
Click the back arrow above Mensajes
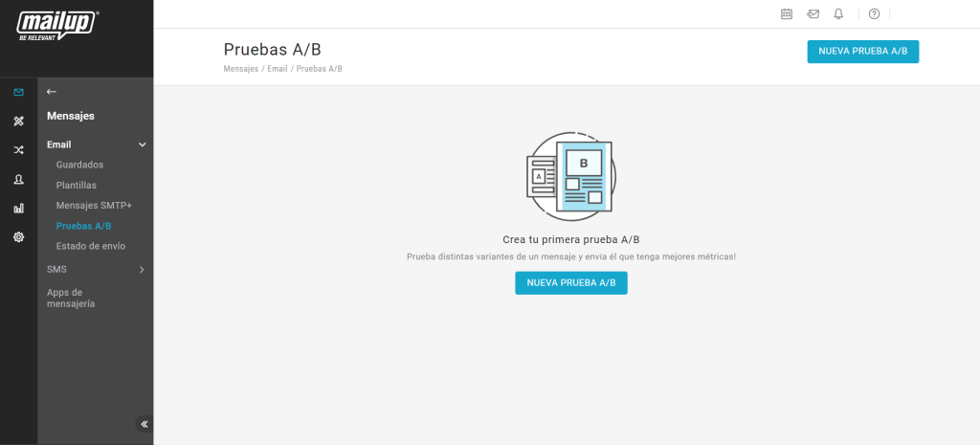point(52,92)
